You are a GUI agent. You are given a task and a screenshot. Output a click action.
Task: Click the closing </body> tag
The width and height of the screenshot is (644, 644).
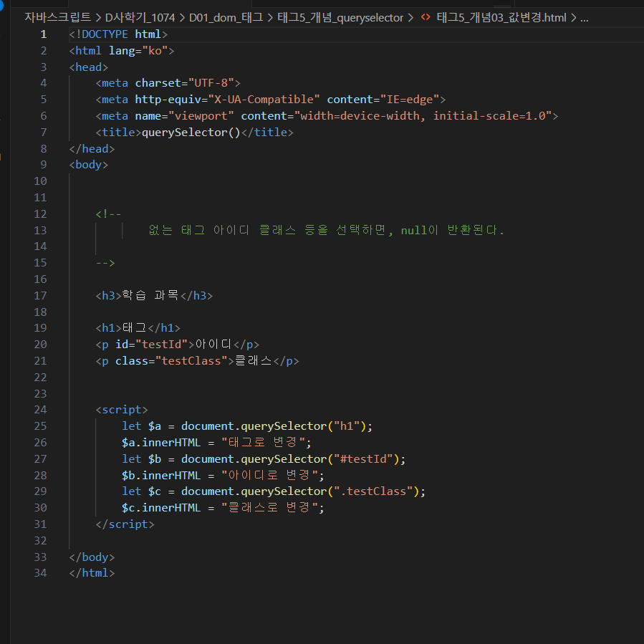92,557
